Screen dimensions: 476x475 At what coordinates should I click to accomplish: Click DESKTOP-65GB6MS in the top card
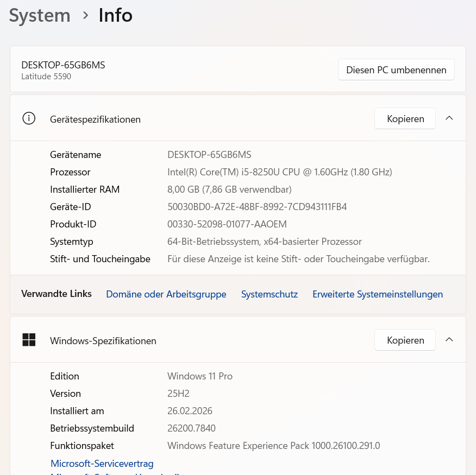(63, 65)
